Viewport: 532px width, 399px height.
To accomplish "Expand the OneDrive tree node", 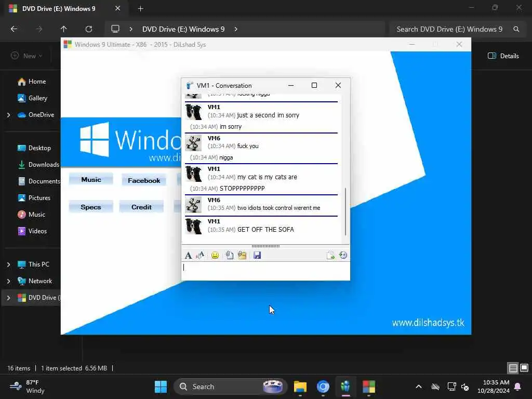I will coord(8,115).
